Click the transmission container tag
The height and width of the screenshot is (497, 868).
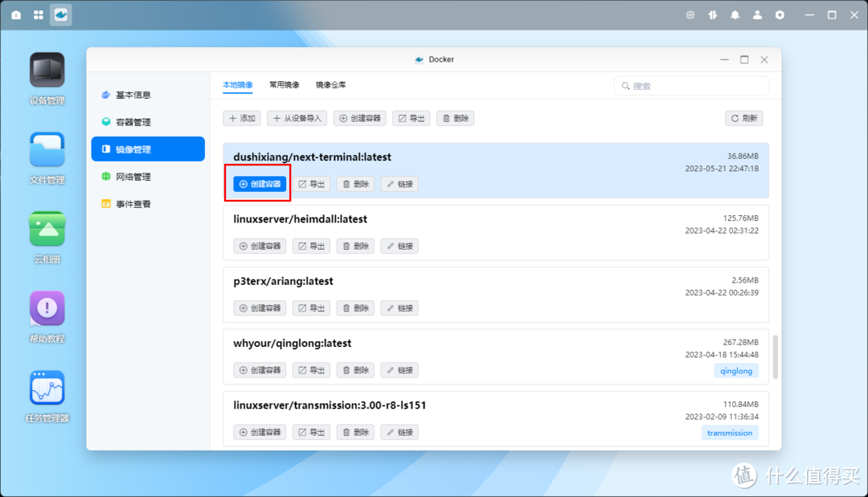(730, 433)
